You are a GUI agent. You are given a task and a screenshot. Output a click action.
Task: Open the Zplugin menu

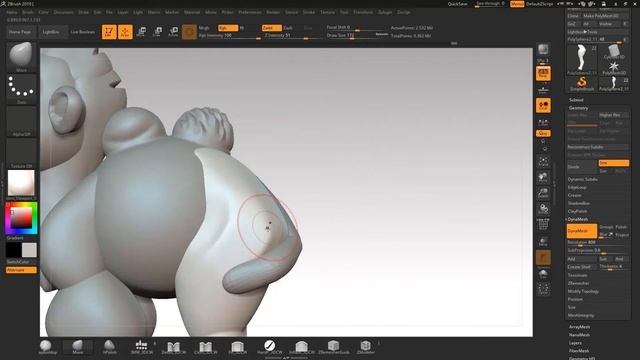pyautogui.click(x=385, y=12)
